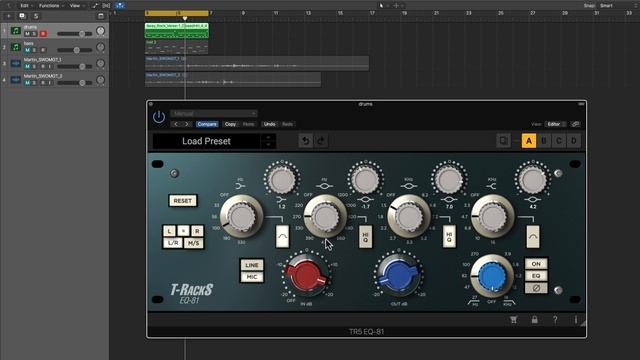Click the drums track volume slider
This screenshot has height=360, width=640.
(74, 34)
